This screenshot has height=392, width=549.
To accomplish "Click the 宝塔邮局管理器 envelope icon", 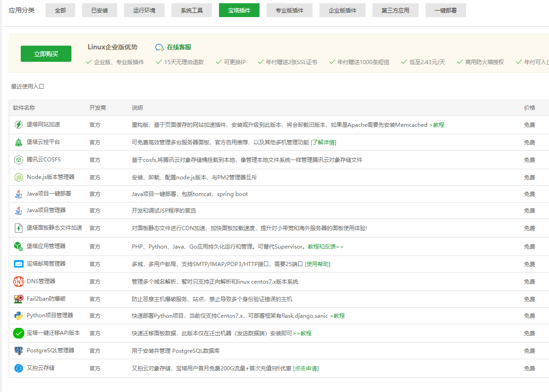I will tap(18, 264).
